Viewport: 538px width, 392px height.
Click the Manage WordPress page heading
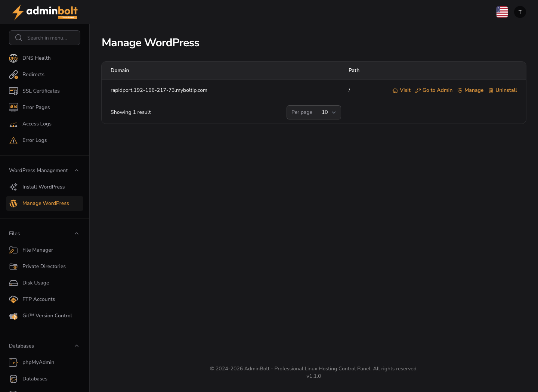pyautogui.click(x=151, y=43)
